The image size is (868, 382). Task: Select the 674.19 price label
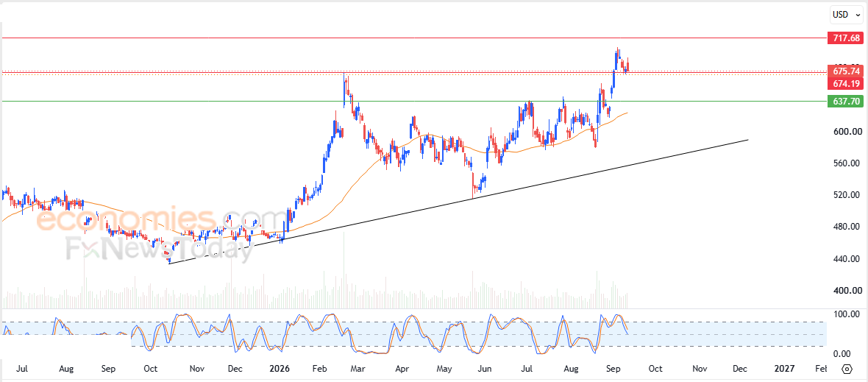click(847, 84)
